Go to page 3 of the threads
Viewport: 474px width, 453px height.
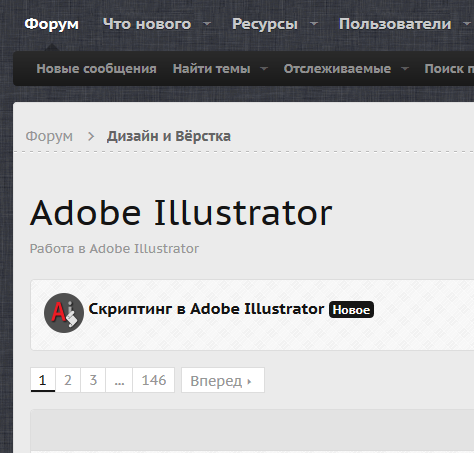pos(93,380)
